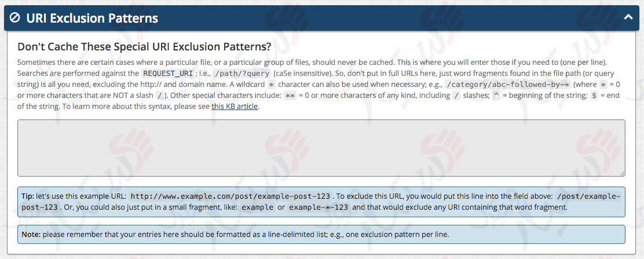Click the prohibition icon beside URI Exclusion Patterns

15,18
